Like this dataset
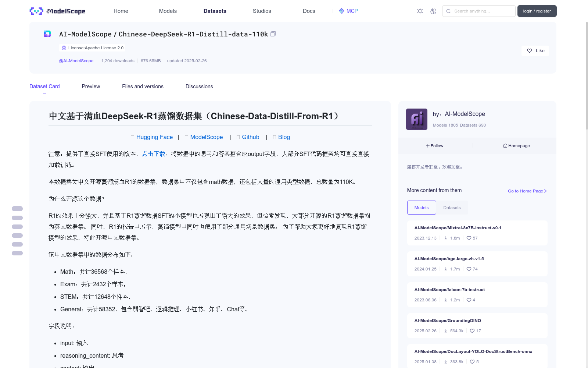 point(535,51)
